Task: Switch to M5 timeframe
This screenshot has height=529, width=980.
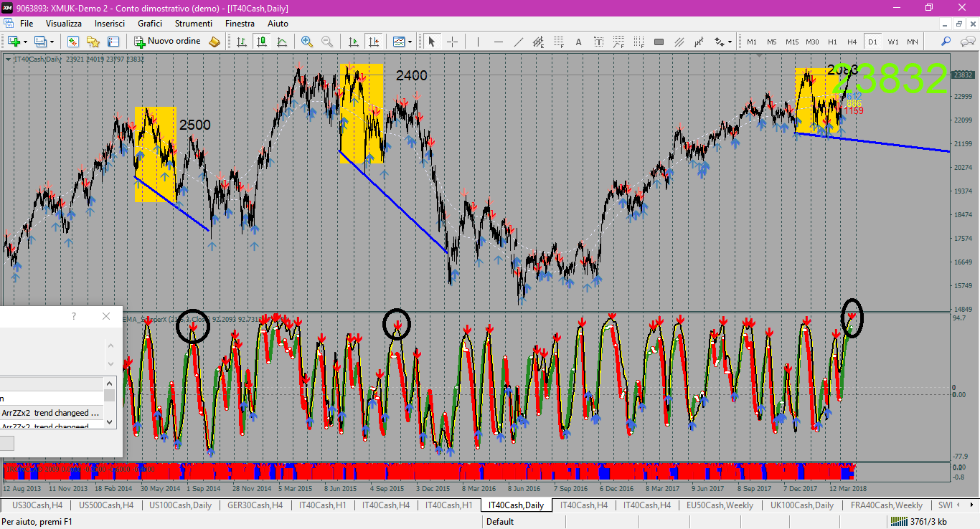Action: (x=771, y=42)
